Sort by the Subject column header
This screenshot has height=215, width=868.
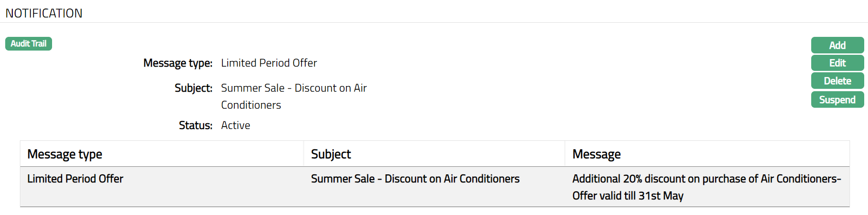[x=331, y=155]
